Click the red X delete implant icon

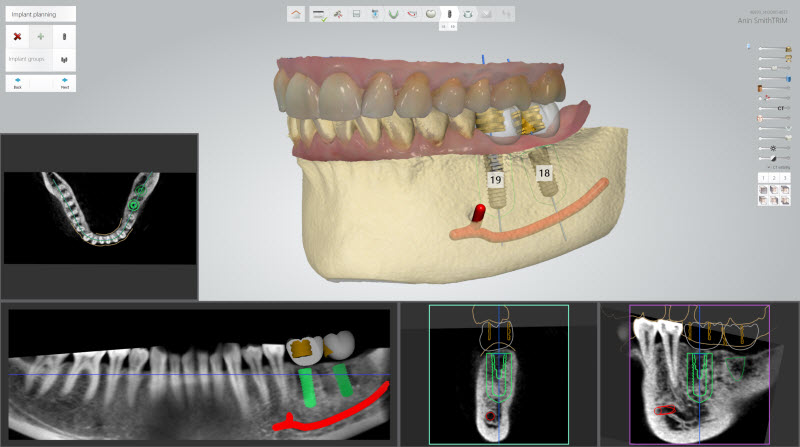click(16, 36)
